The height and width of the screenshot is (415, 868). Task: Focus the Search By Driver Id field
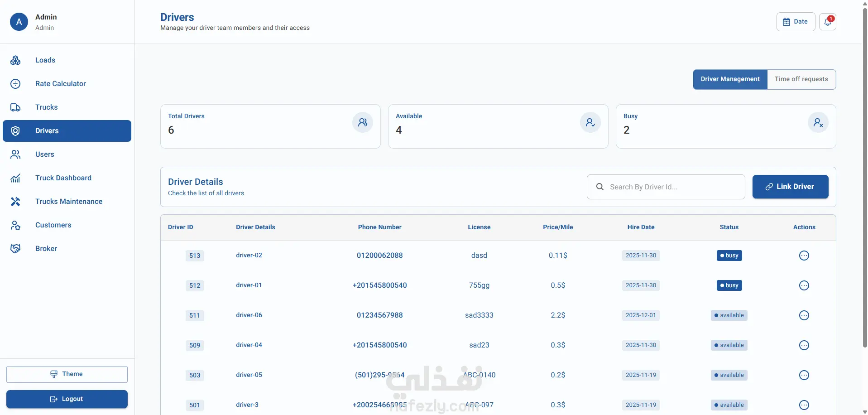[x=666, y=187]
